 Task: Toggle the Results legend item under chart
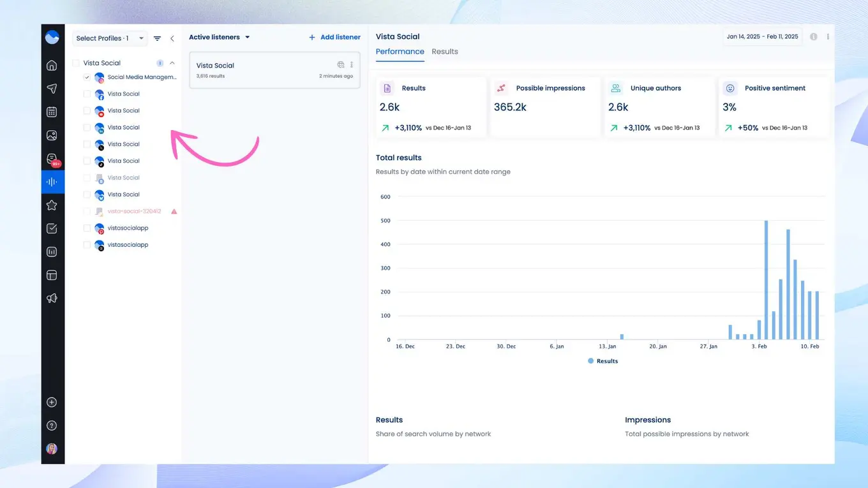pyautogui.click(x=602, y=361)
